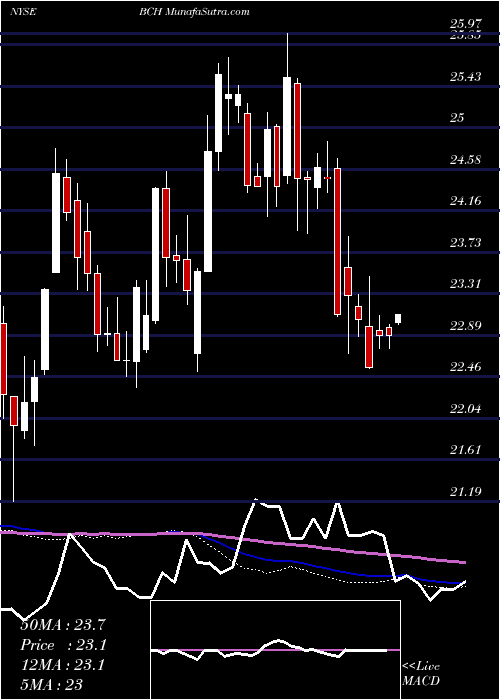
Task: Click inside the MACD inset chart box
Action: coord(275,650)
